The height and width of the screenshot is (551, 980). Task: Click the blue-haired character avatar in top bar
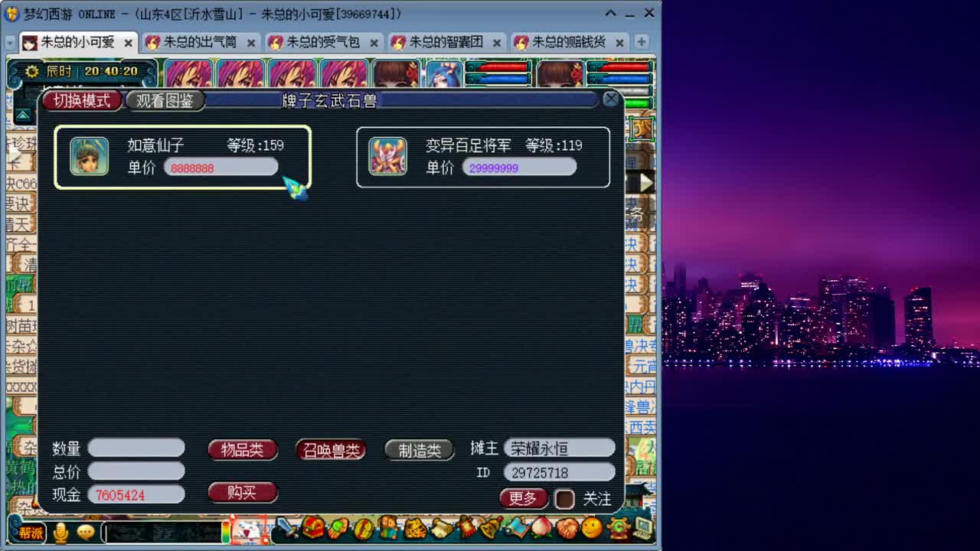(x=444, y=75)
